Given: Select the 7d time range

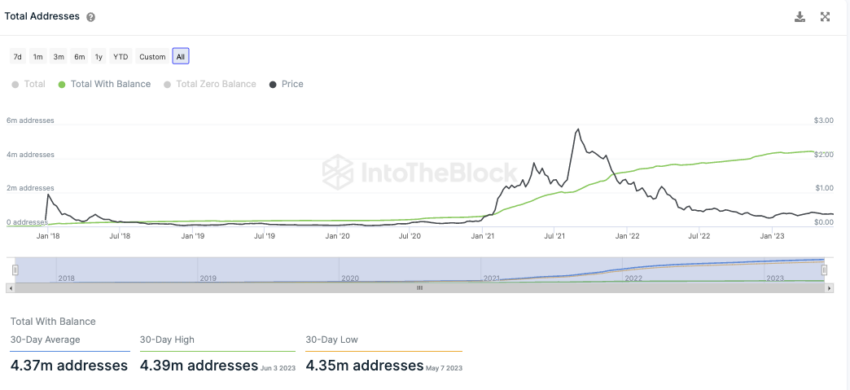Looking at the screenshot, I should coord(18,56).
